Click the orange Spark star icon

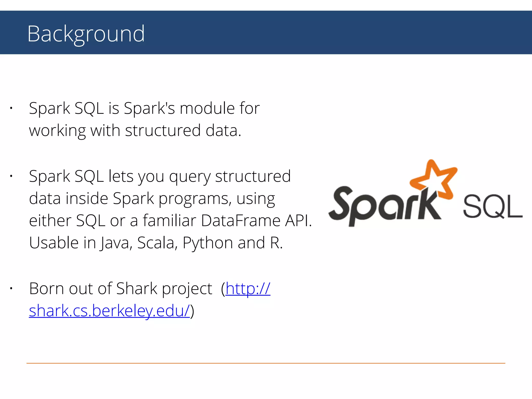pos(434,179)
